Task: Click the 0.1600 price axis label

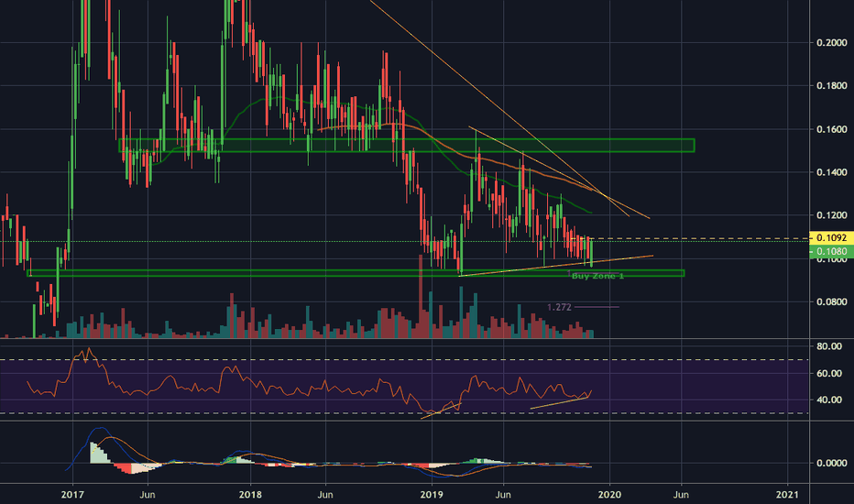Action: (832, 129)
